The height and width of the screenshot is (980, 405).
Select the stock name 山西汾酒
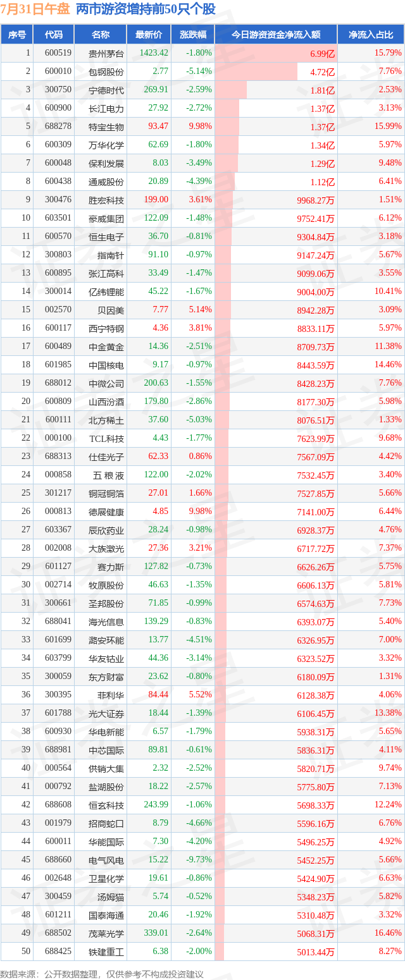coord(106,401)
